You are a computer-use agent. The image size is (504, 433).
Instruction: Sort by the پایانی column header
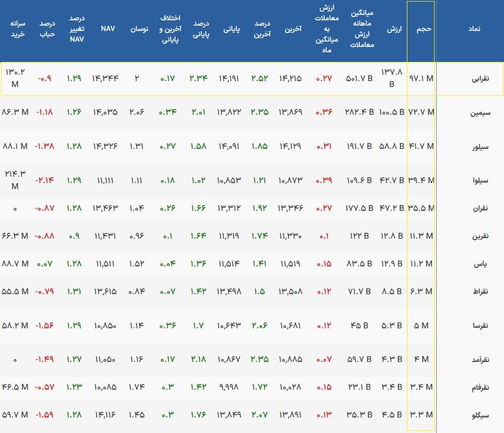point(231,29)
